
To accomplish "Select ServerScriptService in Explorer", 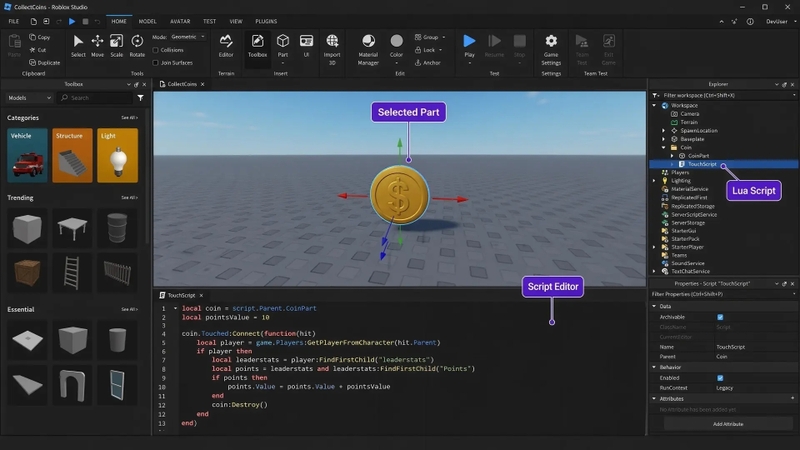I will point(693,214).
